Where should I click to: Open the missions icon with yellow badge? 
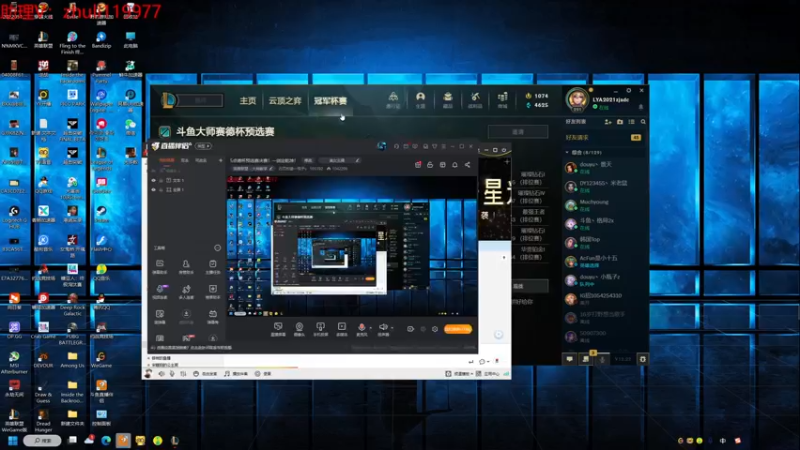586,358
